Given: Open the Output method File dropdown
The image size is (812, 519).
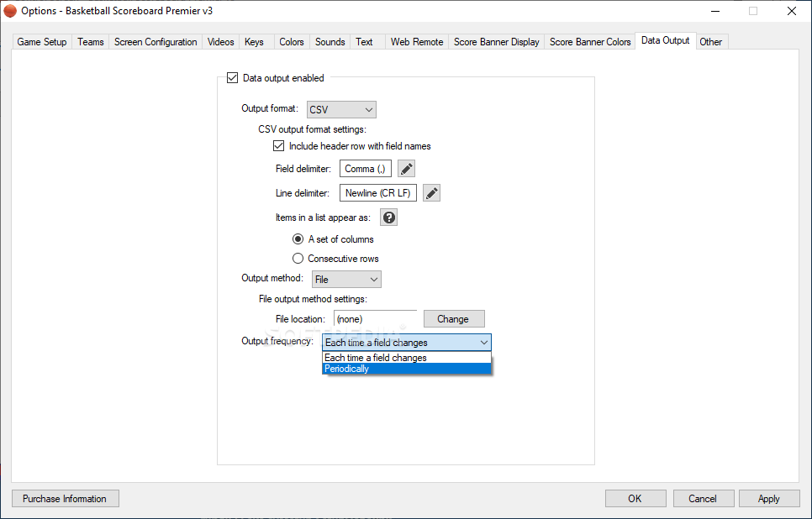Looking at the screenshot, I should (346, 280).
